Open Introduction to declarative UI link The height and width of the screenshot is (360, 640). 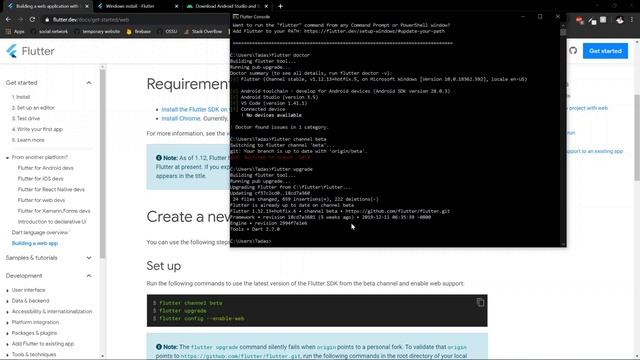pyautogui.click(x=52, y=222)
